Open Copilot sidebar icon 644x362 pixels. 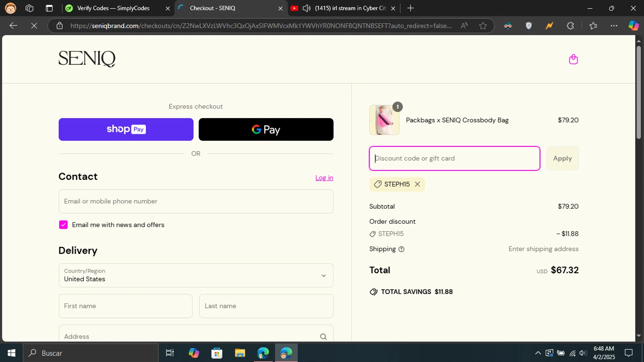tap(633, 26)
